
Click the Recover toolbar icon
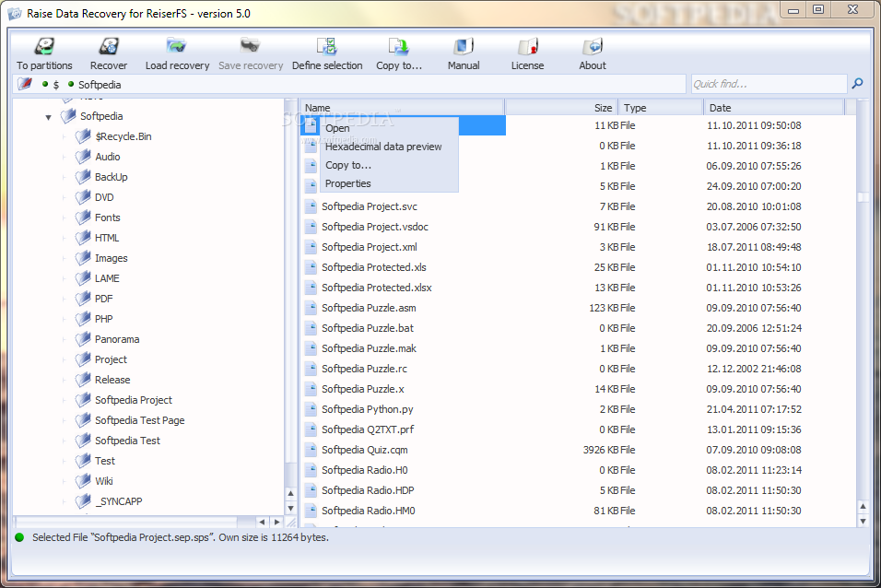[x=109, y=46]
